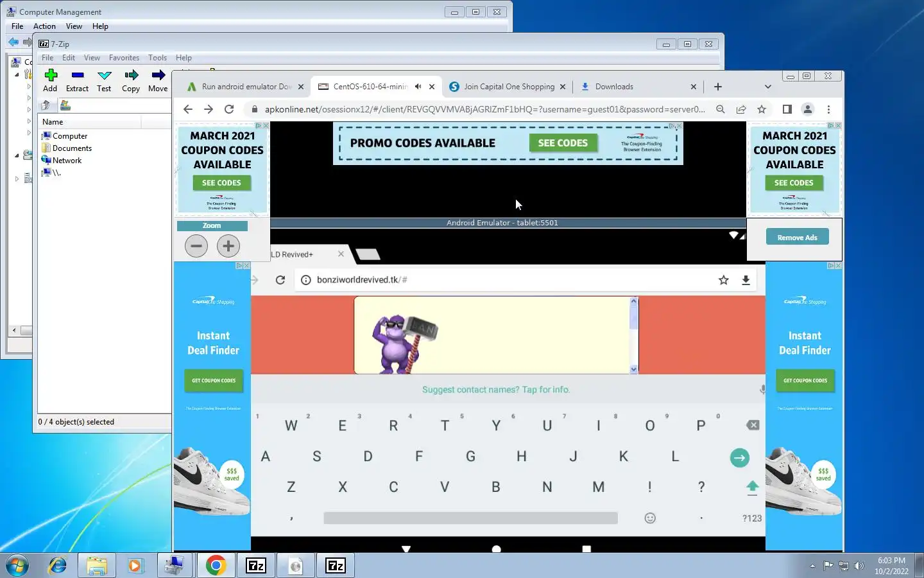924x578 pixels.
Task: Expand Computer Management tree node near bottom
Action: click(17, 179)
